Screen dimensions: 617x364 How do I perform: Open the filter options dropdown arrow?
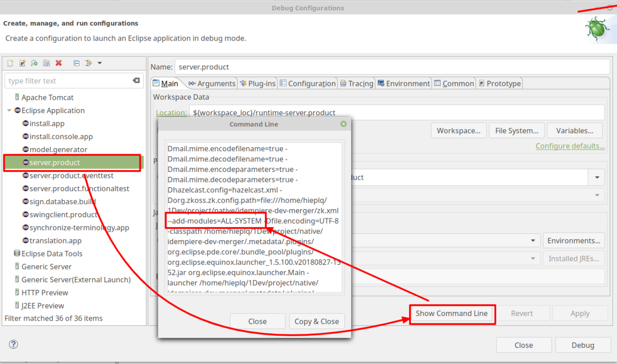[x=100, y=63]
